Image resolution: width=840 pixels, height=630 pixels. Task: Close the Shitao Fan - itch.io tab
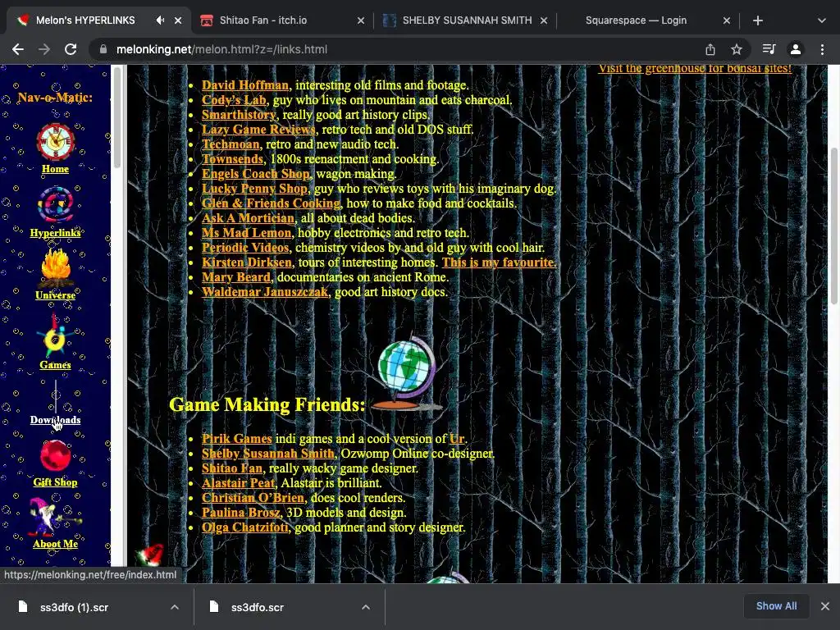point(361,21)
